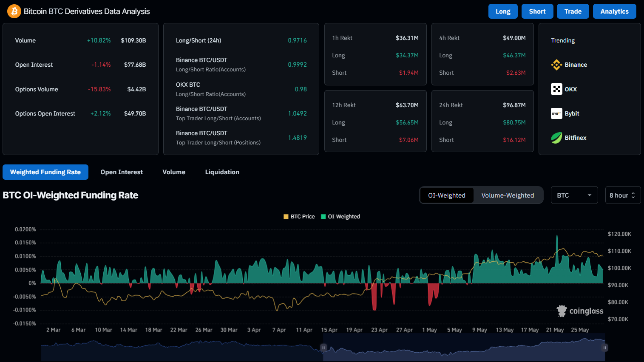Open the Liquidation tab
Image resolution: width=644 pixels, height=362 pixels.
pyautogui.click(x=222, y=172)
